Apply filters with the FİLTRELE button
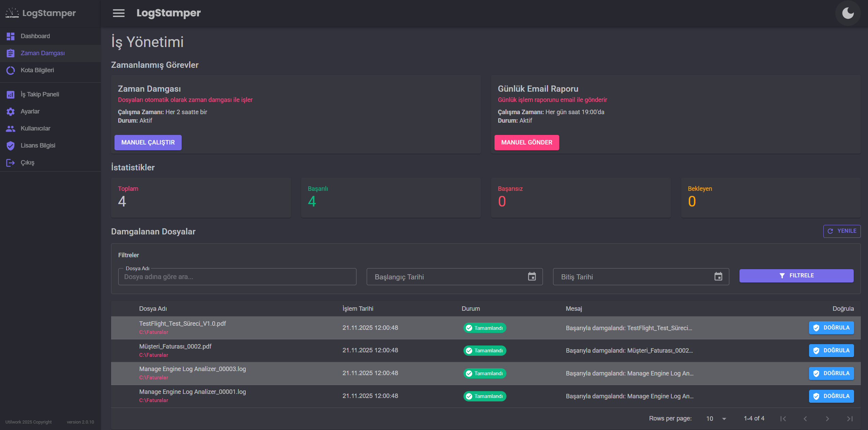This screenshot has height=430, width=868. 796,276
